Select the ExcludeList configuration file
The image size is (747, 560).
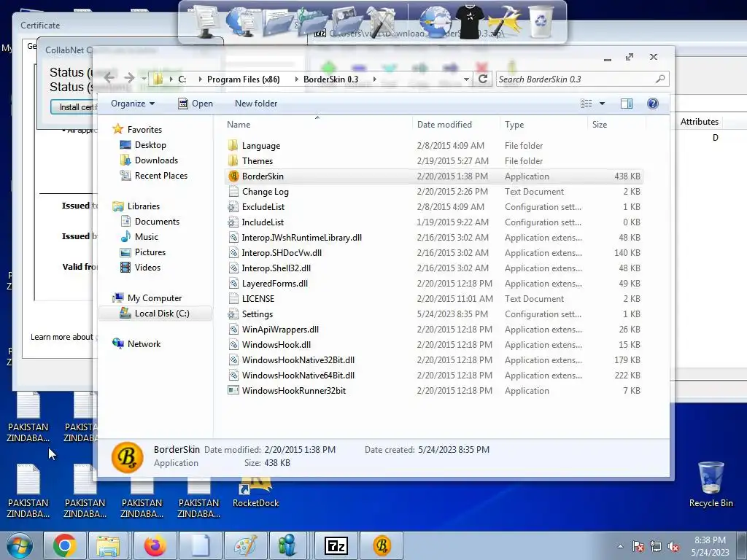click(263, 206)
